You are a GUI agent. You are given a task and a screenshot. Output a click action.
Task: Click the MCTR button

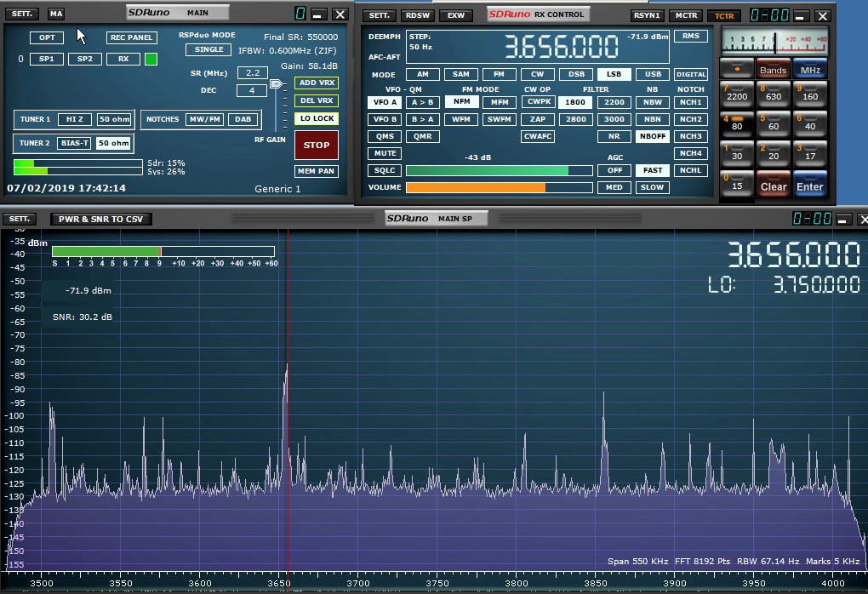pyautogui.click(x=686, y=15)
